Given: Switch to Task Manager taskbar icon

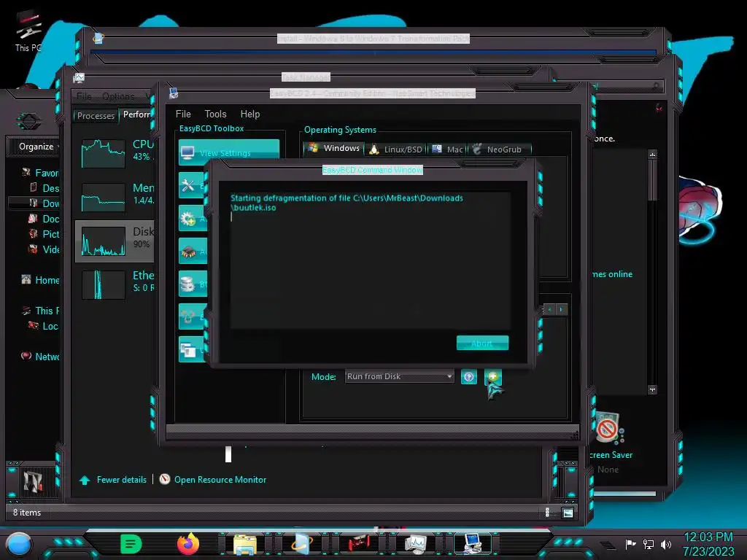Looking at the screenshot, I should (416, 544).
